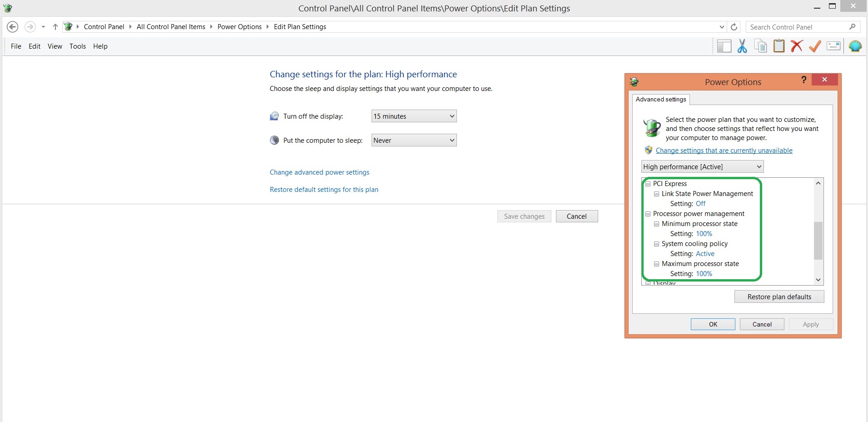Collapse the PCI Express tree node
The width and height of the screenshot is (868, 422).
tap(648, 184)
